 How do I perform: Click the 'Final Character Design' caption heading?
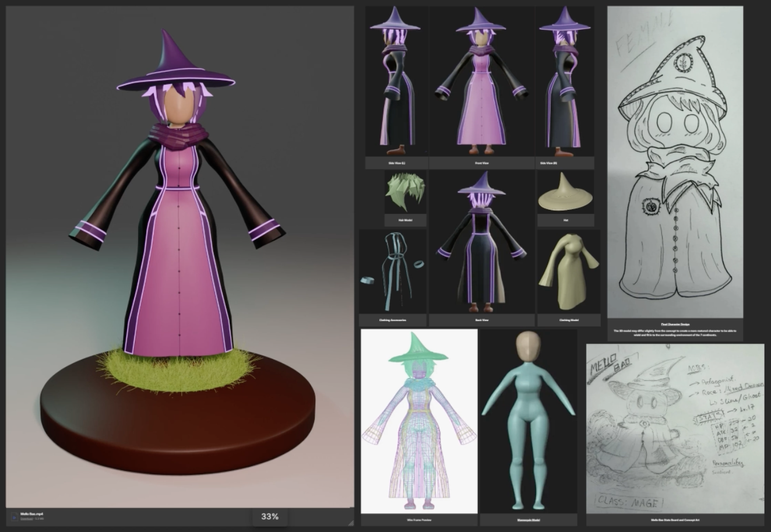click(x=675, y=324)
